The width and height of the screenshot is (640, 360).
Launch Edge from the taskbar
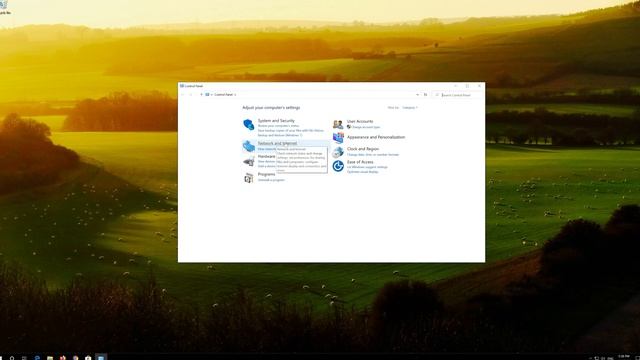click(x=37, y=358)
